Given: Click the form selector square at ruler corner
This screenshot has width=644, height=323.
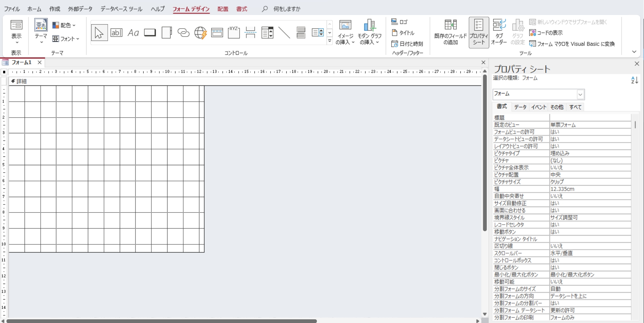Looking at the screenshot, I should (x=4, y=72).
